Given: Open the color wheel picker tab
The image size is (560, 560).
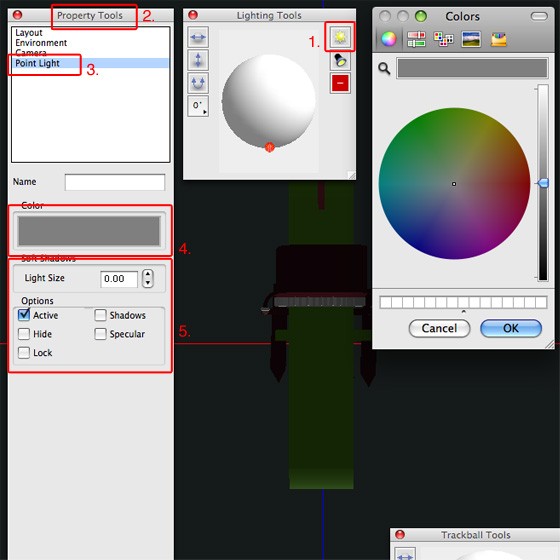Looking at the screenshot, I should click(x=388, y=39).
